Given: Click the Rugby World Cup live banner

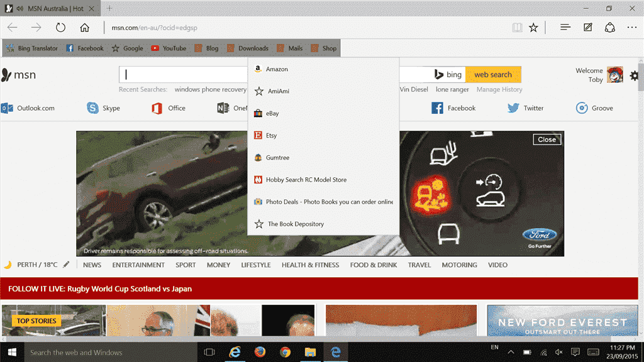Looking at the screenshot, I should pos(319,288).
